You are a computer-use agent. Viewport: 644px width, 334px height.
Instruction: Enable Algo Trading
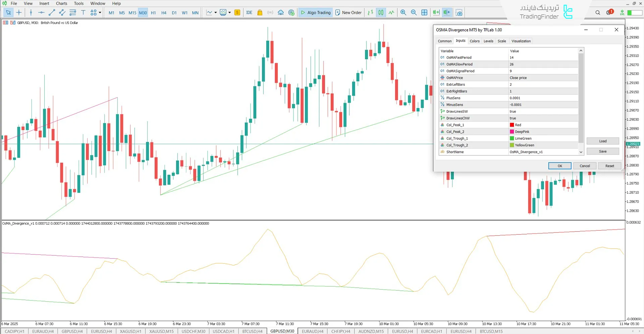315,12
